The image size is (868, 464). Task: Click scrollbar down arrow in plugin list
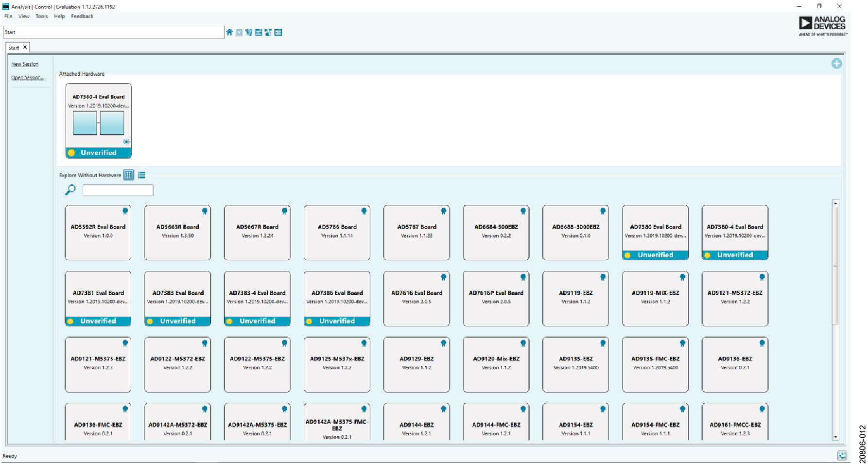pyautogui.click(x=835, y=437)
